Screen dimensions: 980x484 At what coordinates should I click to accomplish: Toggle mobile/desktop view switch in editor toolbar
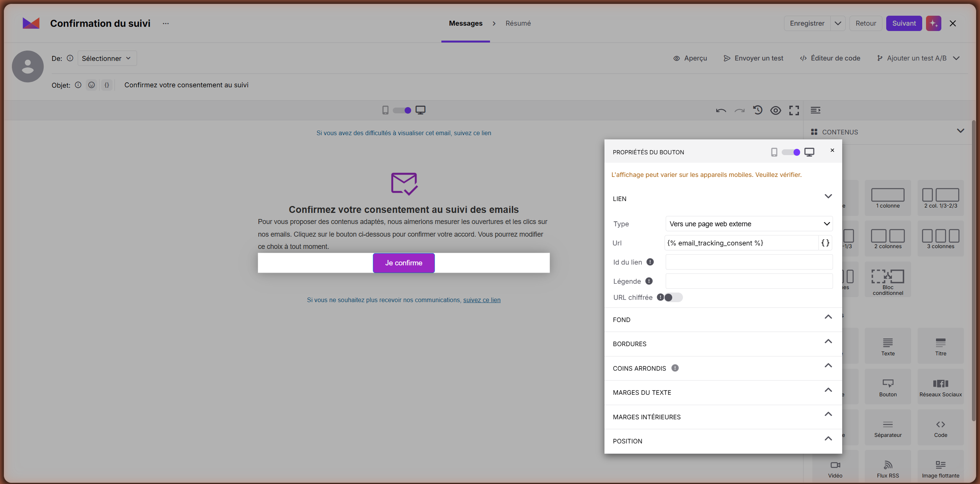402,111
